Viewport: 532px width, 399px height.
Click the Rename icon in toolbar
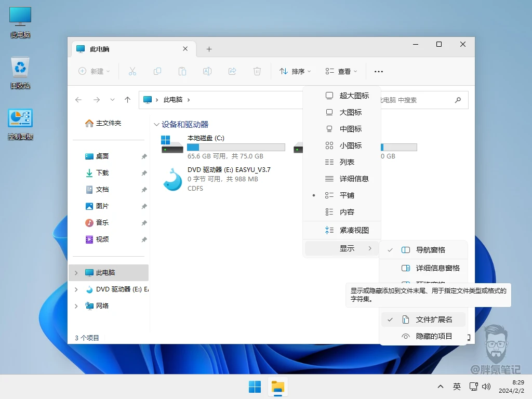tap(207, 71)
